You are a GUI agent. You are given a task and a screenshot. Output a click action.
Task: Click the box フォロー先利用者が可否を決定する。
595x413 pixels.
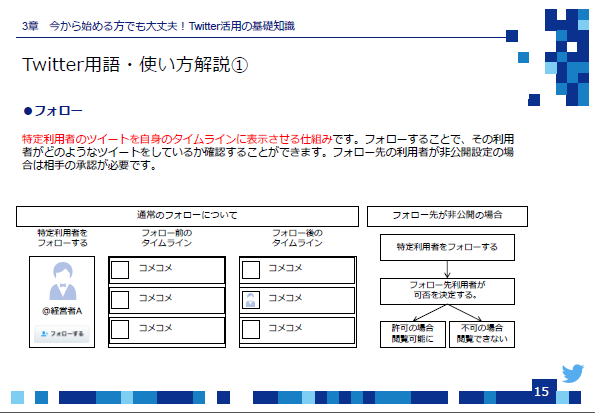[447, 291]
